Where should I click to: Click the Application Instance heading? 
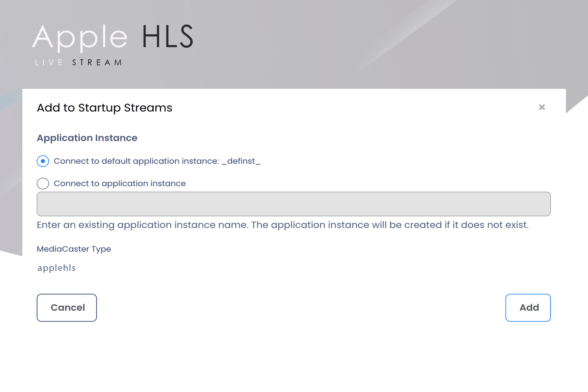(x=87, y=138)
